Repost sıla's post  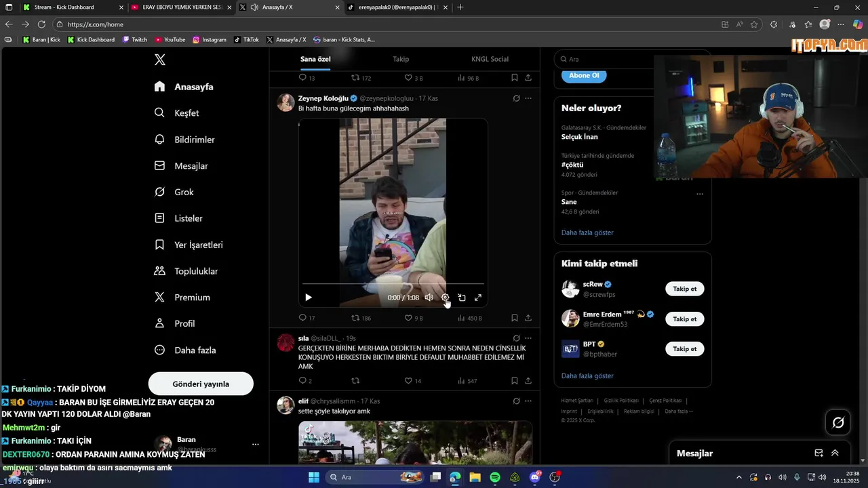pos(355,381)
